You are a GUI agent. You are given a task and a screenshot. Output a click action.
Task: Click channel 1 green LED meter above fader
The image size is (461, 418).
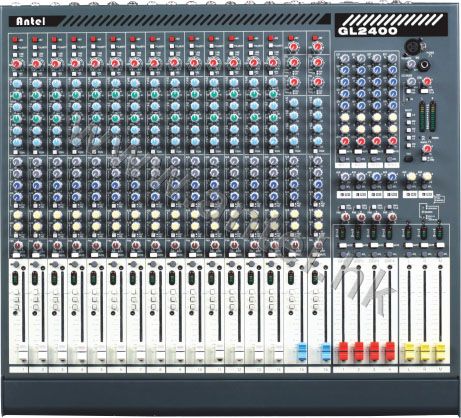15,278
